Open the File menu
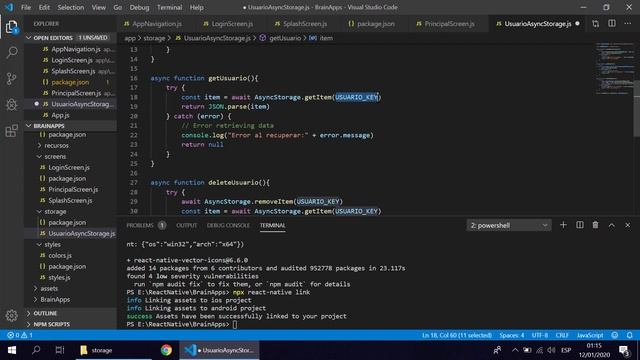Image resolution: width=640 pixels, height=360 pixels. click(x=26, y=7)
